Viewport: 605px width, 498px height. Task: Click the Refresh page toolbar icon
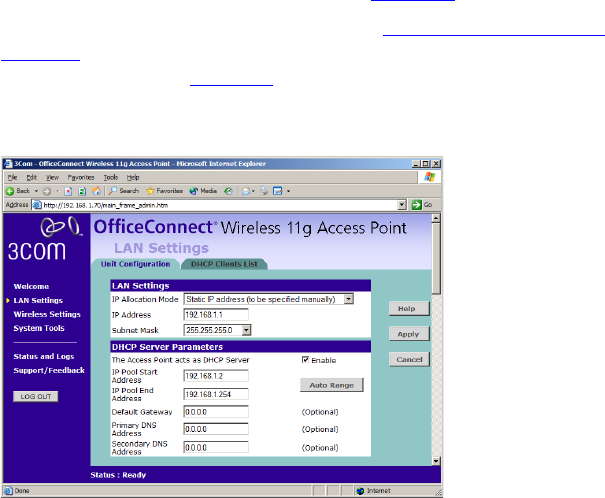coord(82,191)
